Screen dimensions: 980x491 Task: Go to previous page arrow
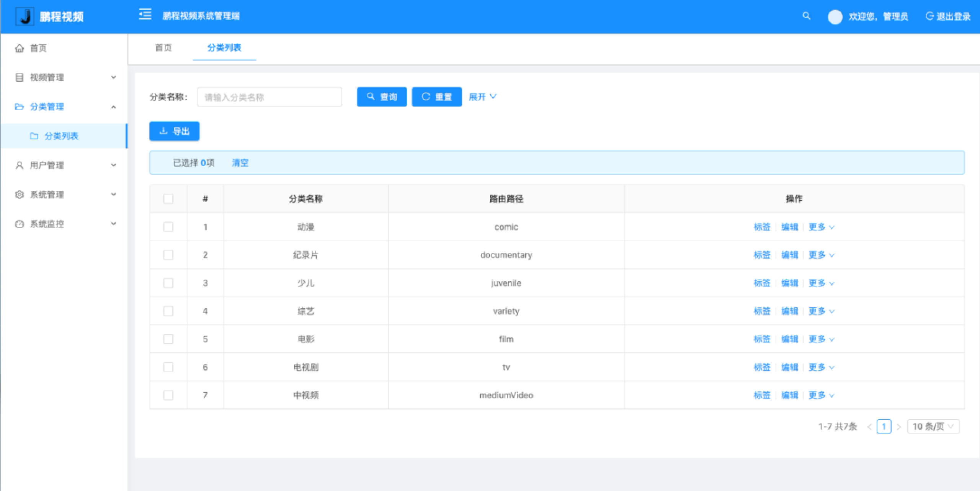point(869,427)
